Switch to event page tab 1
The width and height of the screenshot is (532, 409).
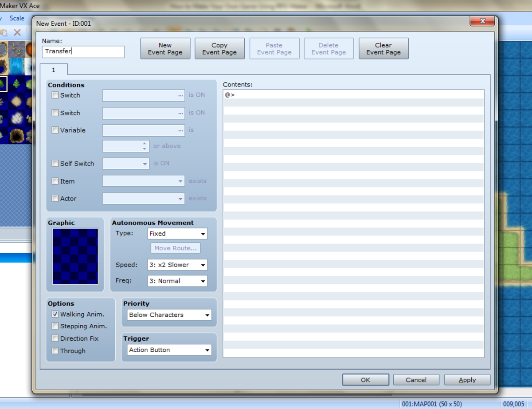pyautogui.click(x=54, y=70)
